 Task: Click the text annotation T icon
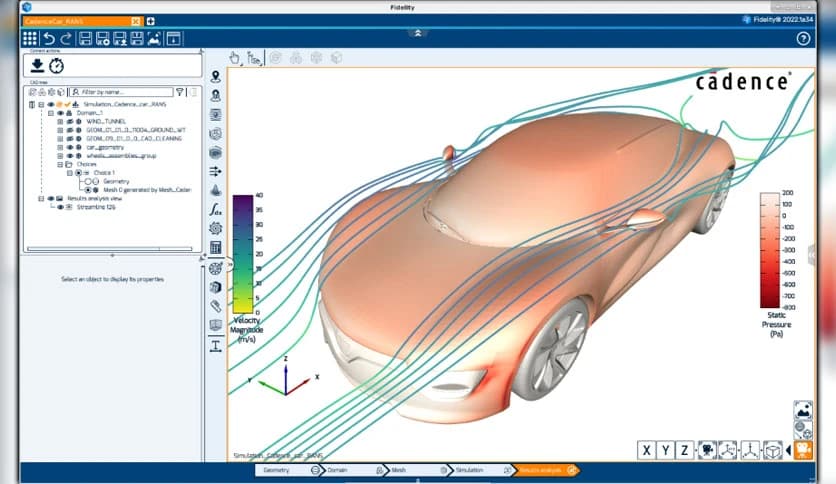[x=215, y=345]
